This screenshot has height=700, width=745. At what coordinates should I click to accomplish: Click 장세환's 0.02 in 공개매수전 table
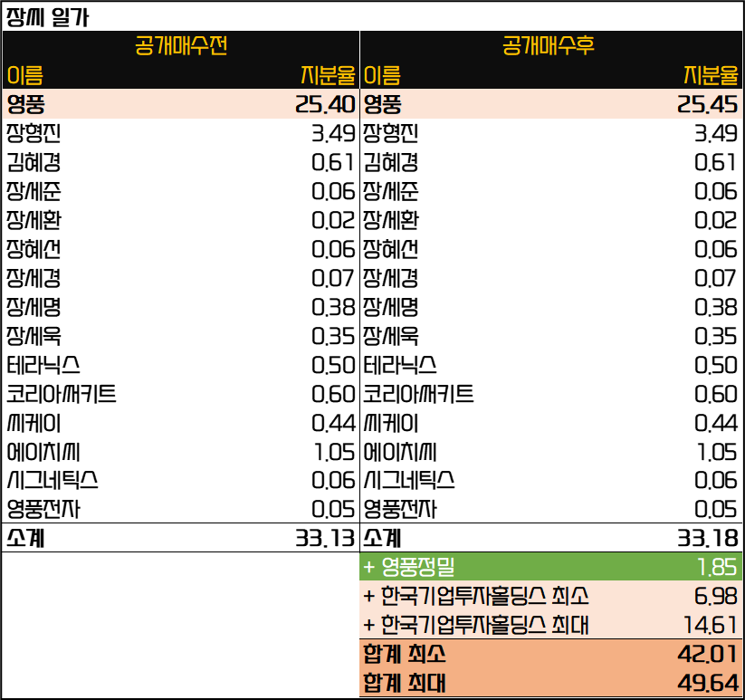[333, 220]
